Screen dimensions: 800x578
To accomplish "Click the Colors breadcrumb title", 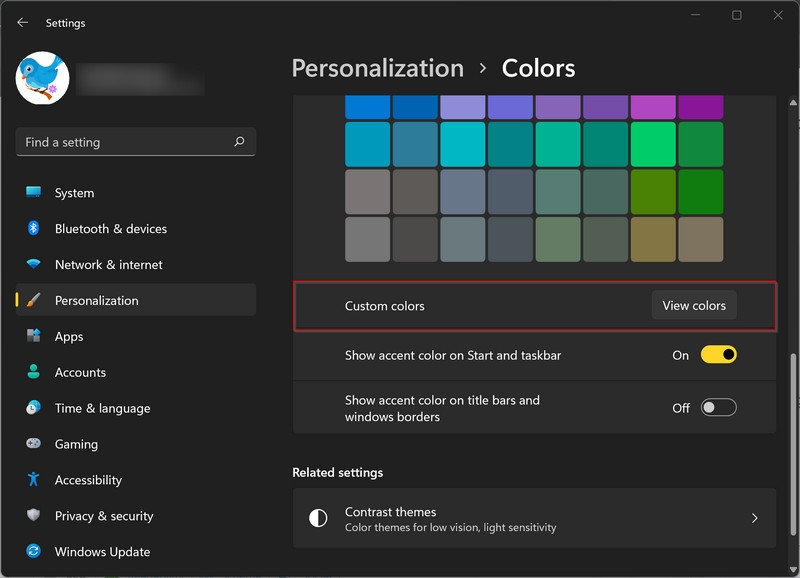I will [x=538, y=68].
